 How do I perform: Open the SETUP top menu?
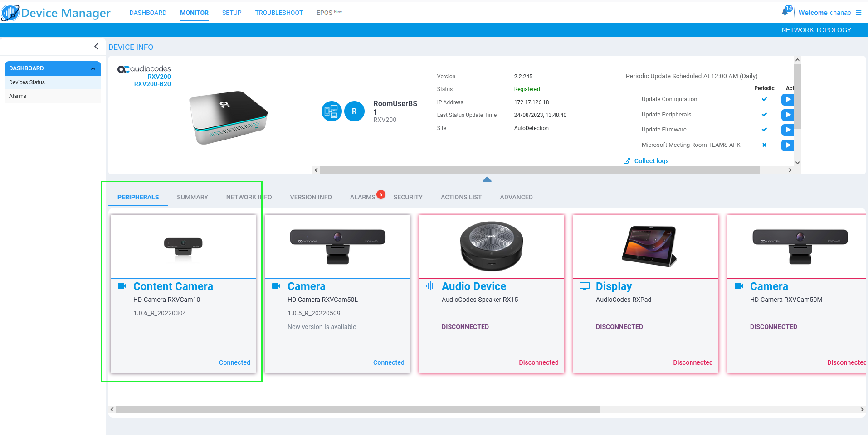click(x=232, y=13)
